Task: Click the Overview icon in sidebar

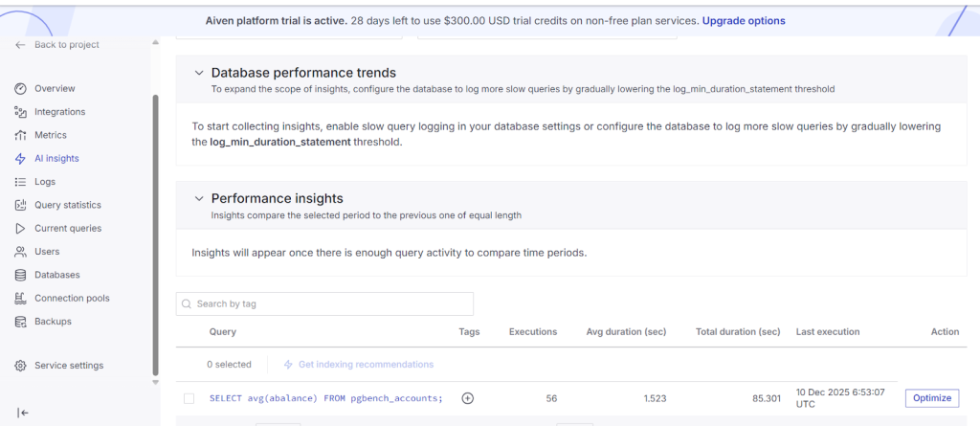Action: [20, 89]
